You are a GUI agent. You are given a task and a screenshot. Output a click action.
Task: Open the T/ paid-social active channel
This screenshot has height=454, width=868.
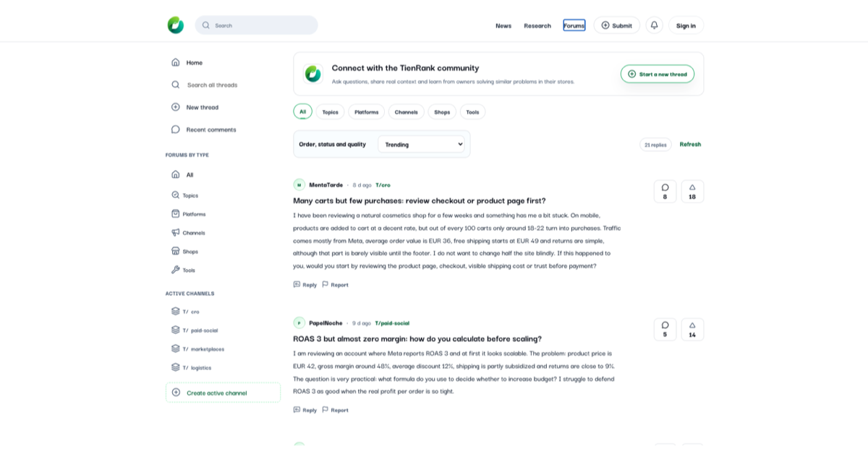(200, 330)
